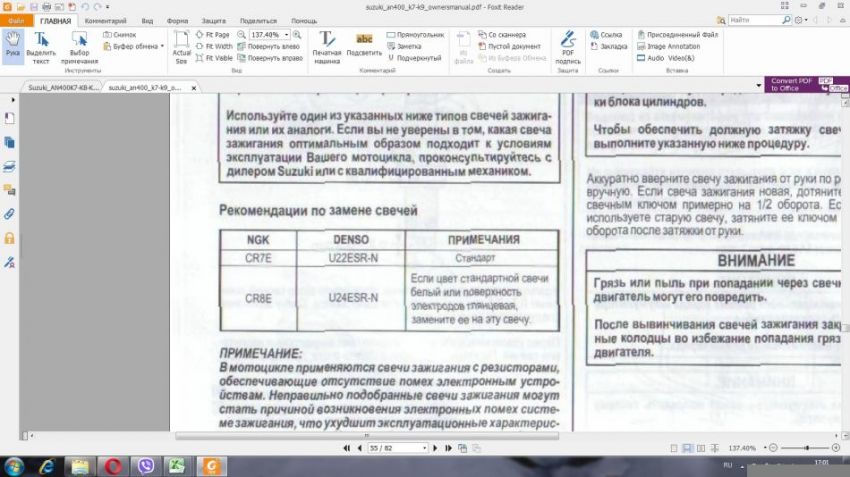Viewport: 850px width, 477px height.
Task: Open the Security lock side panel
Action: click(9, 238)
